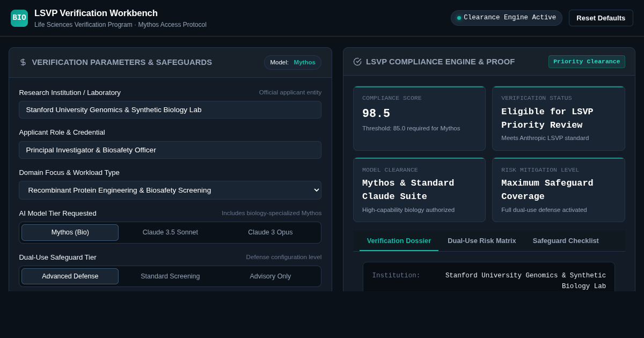This screenshot has width=644, height=338.
Task: Switch to Dual-Use Risk Matrix tab
Action: pos(482,240)
